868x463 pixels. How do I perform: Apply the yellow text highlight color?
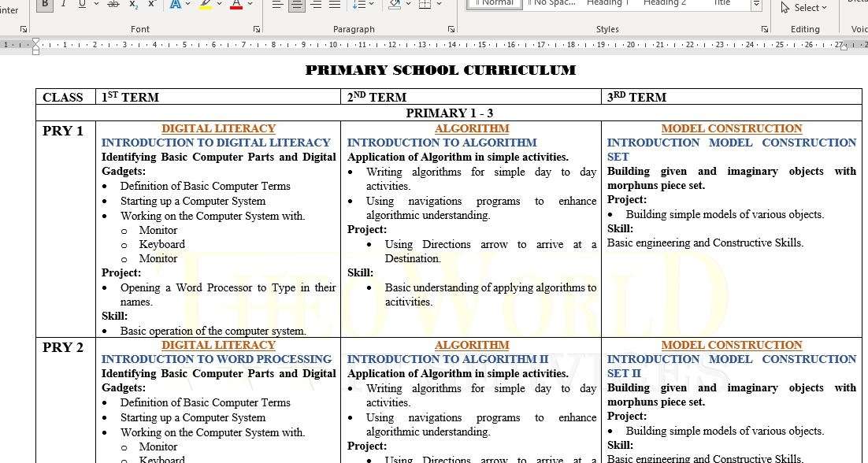pyautogui.click(x=206, y=4)
